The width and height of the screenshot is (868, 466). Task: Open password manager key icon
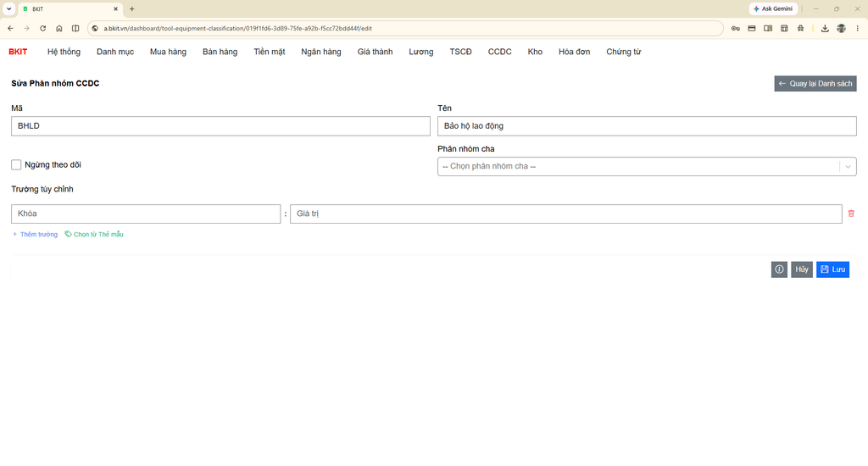735,28
